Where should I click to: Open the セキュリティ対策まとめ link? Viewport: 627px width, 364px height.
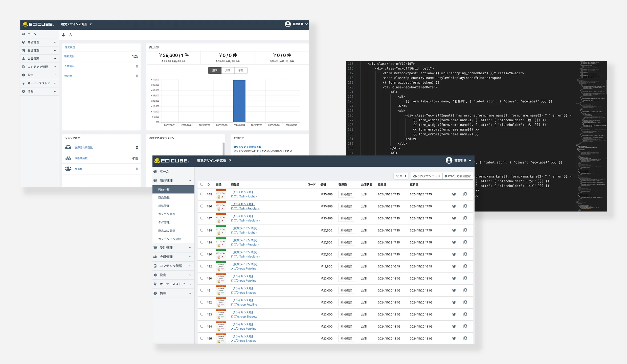pos(247,147)
